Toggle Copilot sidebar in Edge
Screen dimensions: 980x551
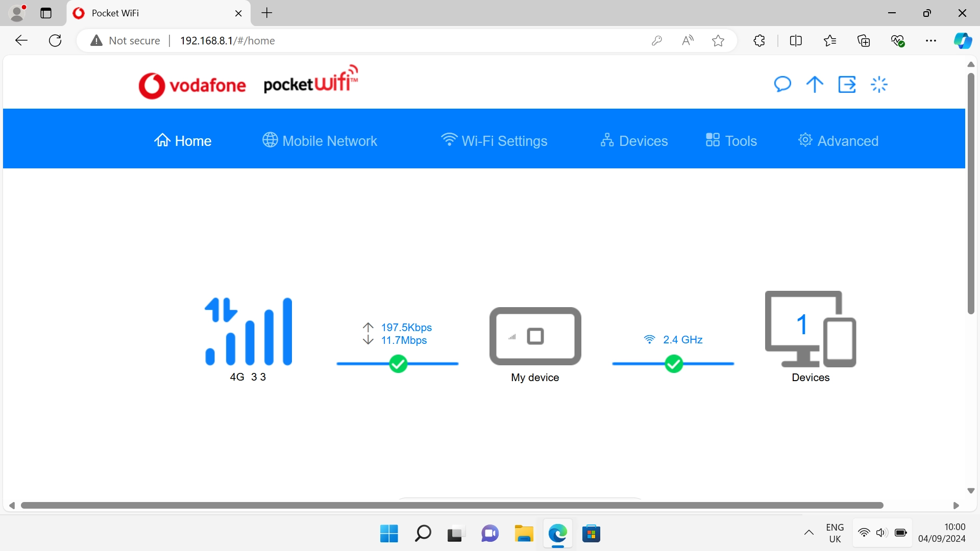click(x=963, y=40)
